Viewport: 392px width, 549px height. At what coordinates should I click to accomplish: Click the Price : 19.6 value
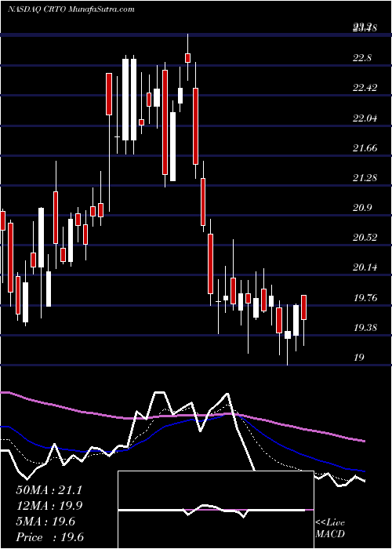pos(49,537)
